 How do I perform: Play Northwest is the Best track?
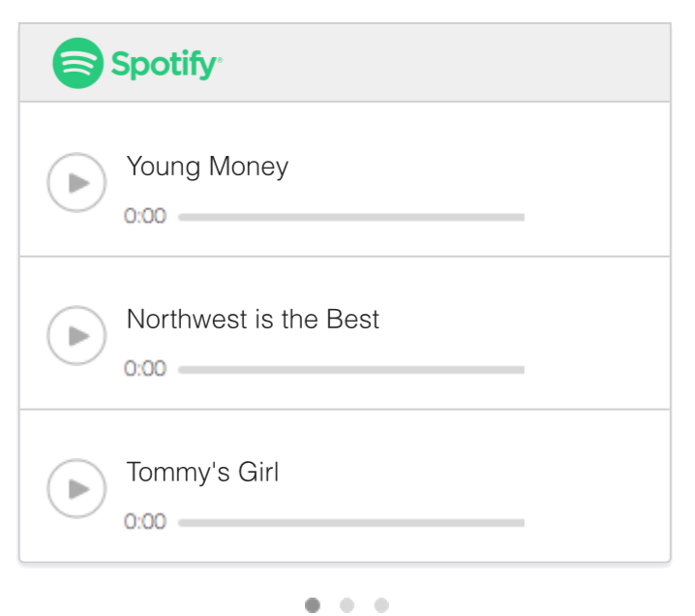coord(76,335)
